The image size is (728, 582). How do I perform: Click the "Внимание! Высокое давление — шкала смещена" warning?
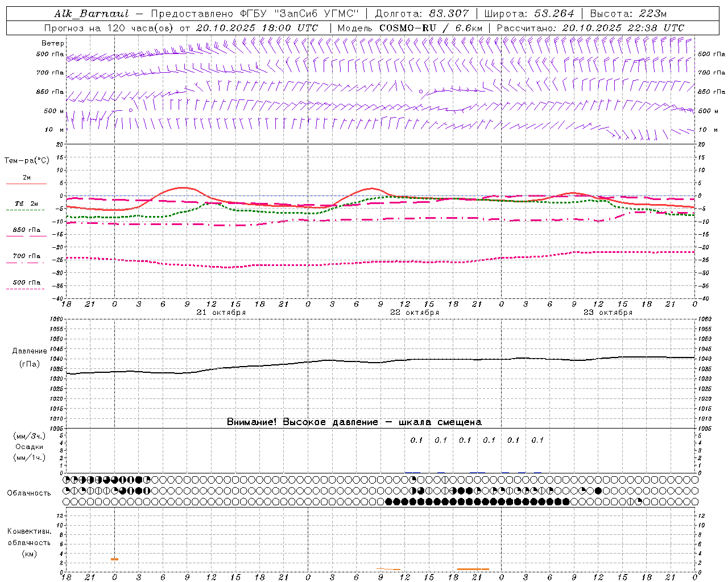[354, 422]
